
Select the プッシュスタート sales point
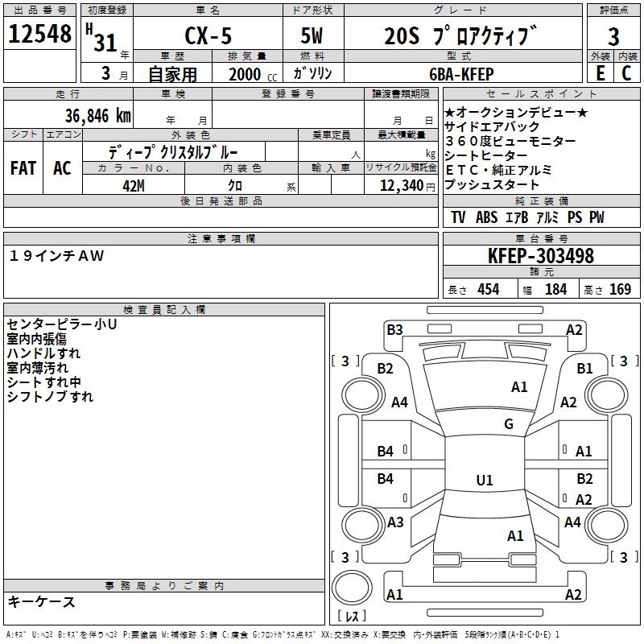pos(492,184)
